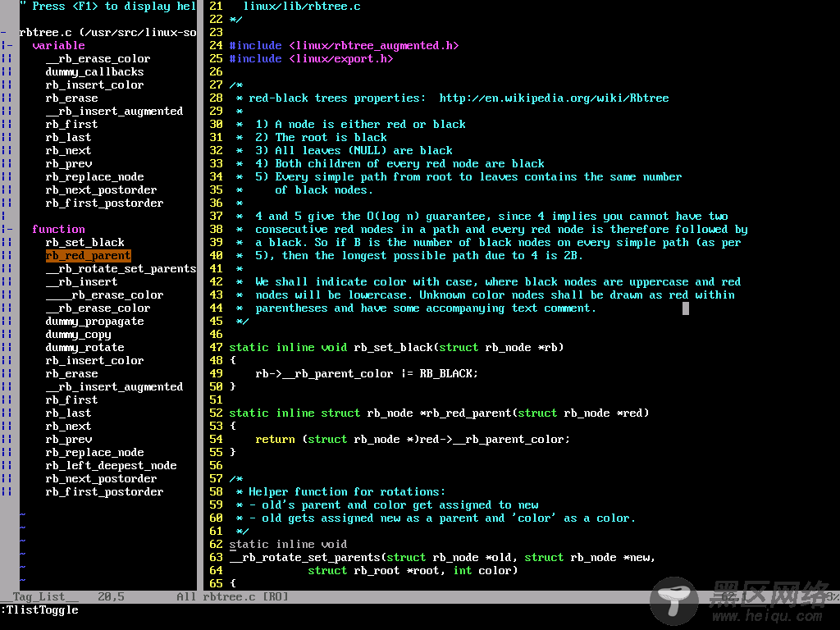Viewport: 840px width, 630px height.
Task: Click 'int color' parameter on line 64
Action: coord(482,571)
